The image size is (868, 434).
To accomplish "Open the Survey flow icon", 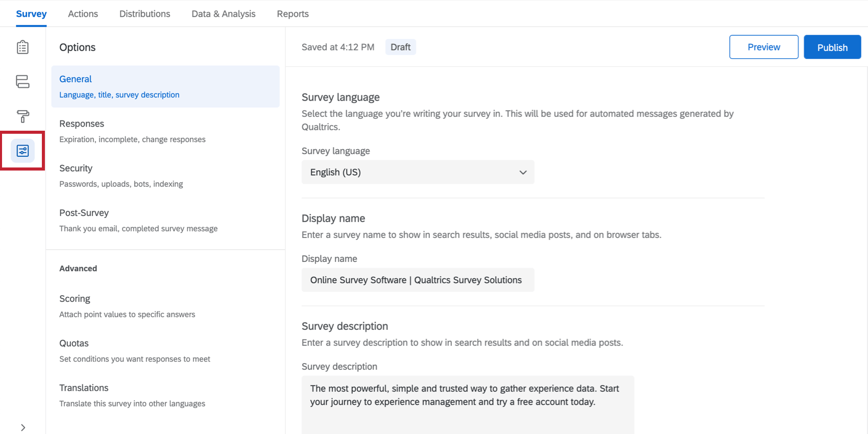I will (22, 82).
